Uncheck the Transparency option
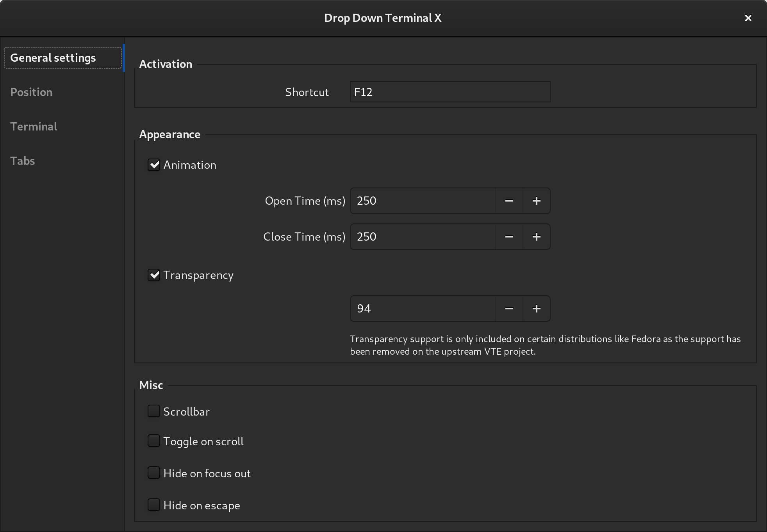 [x=154, y=275]
